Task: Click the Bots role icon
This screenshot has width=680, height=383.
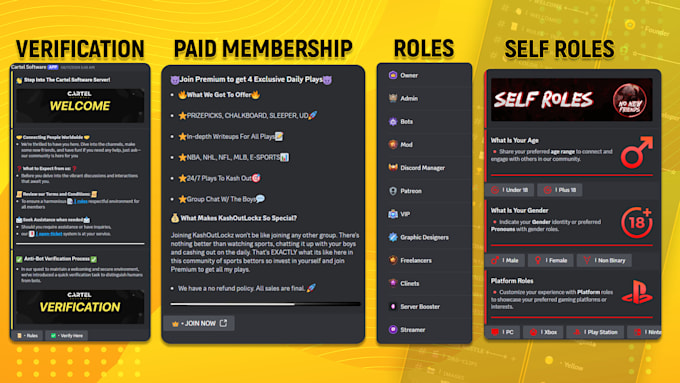Action: coord(393,121)
